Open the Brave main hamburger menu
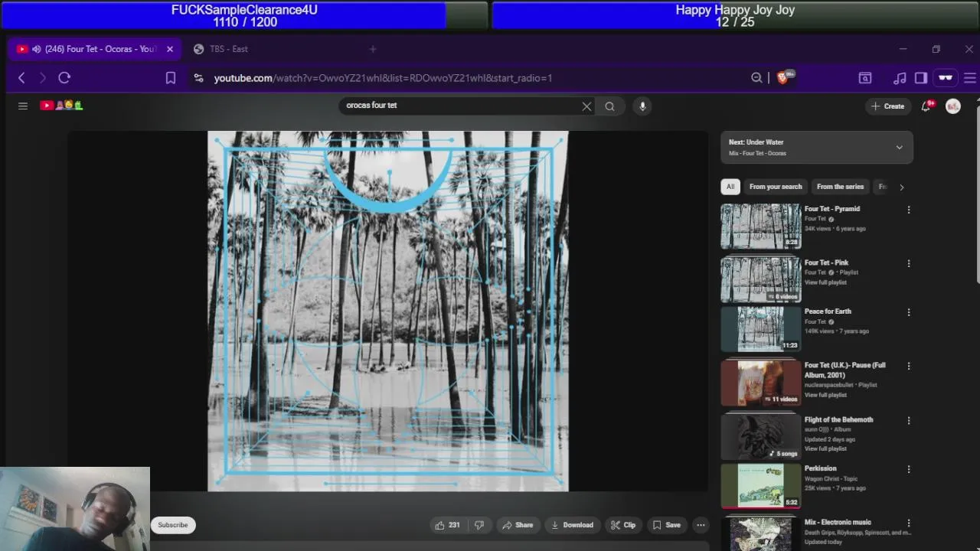 tap(969, 78)
